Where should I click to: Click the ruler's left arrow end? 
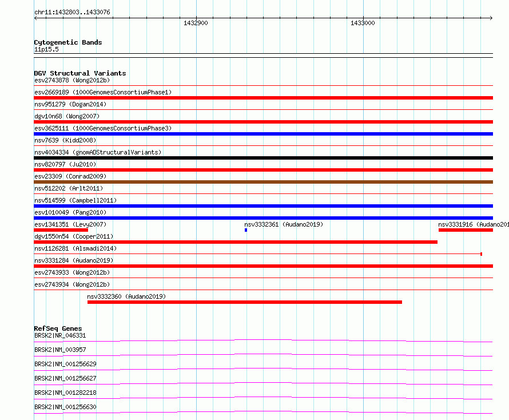point(35,18)
